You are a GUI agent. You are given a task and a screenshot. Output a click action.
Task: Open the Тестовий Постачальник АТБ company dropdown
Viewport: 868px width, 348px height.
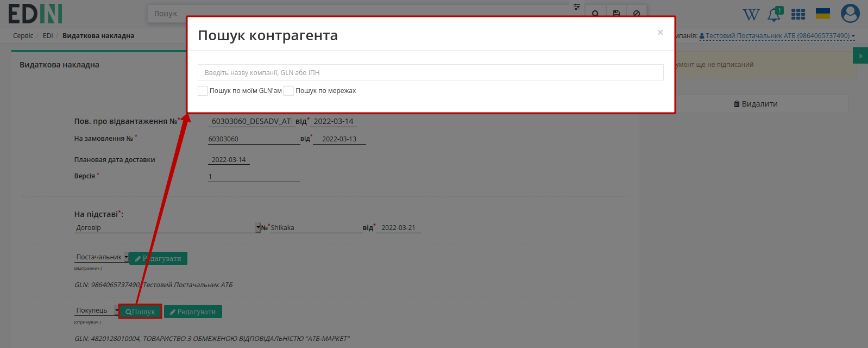point(777,36)
